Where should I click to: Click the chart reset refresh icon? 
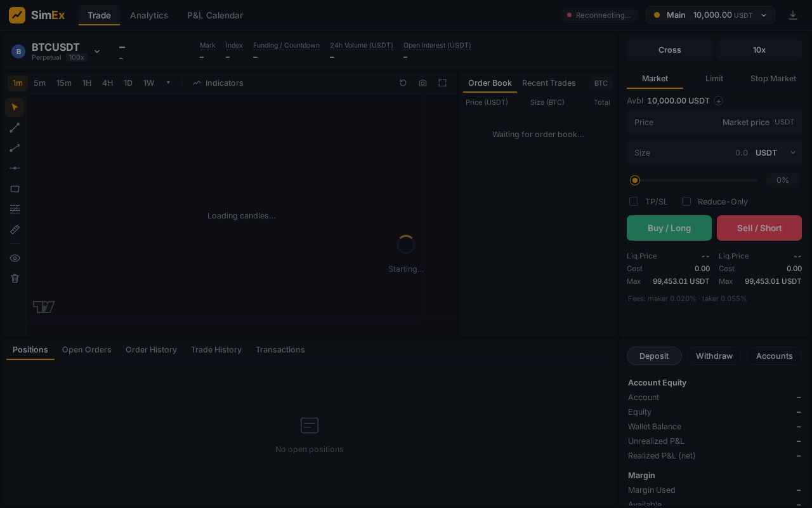[x=403, y=83]
